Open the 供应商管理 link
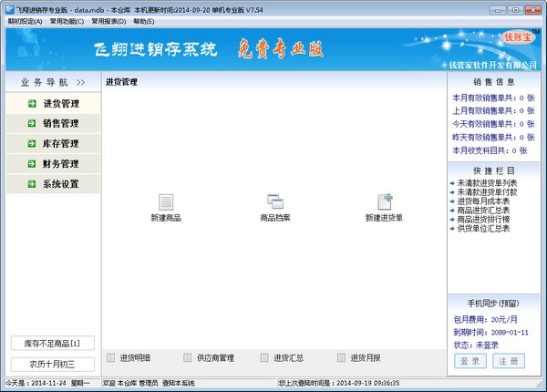Screen dimensions: 547x392 coord(215,358)
